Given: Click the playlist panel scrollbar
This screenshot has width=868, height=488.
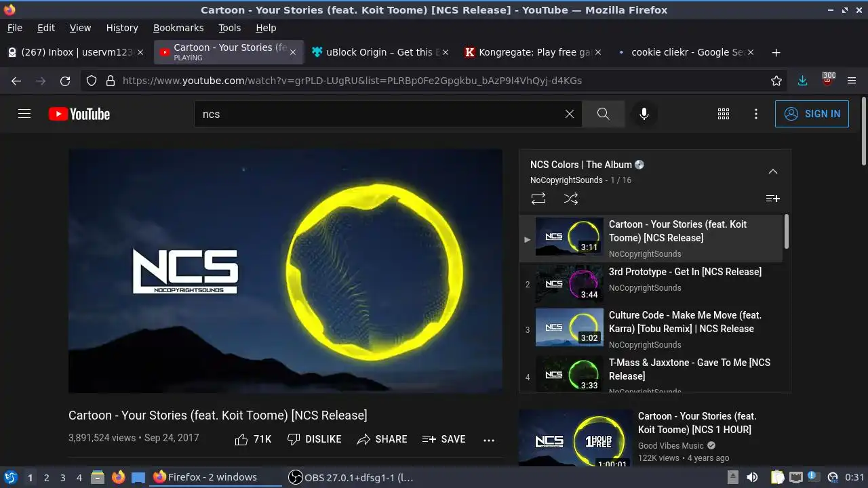Looking at the screenshot, I should [787, 232].
